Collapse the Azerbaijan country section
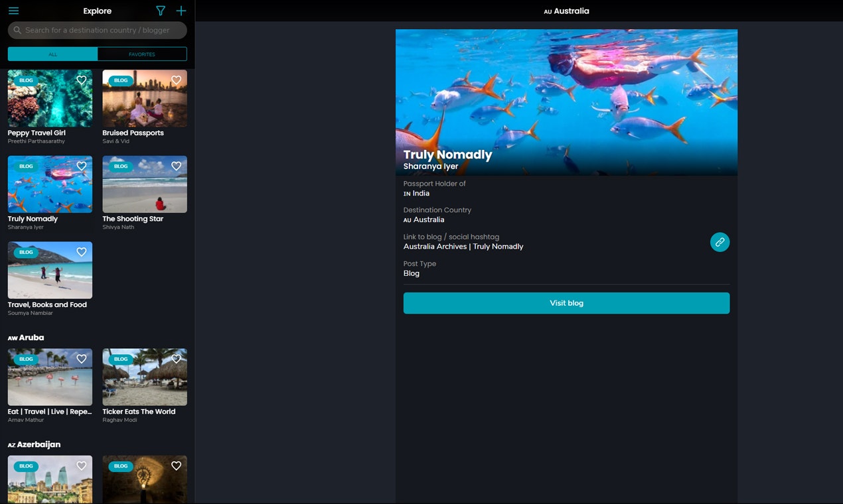This screenshot has height=504, width=843. pyautogui.click(x=34, y=444)
